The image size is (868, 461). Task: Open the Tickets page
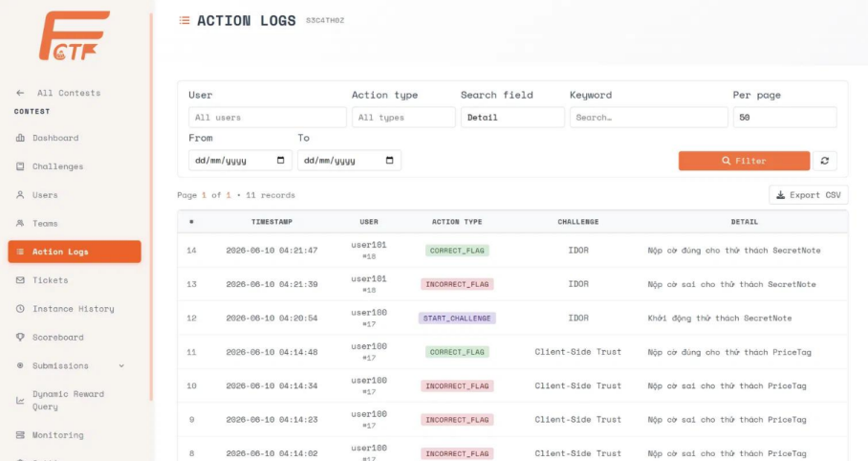51,280
